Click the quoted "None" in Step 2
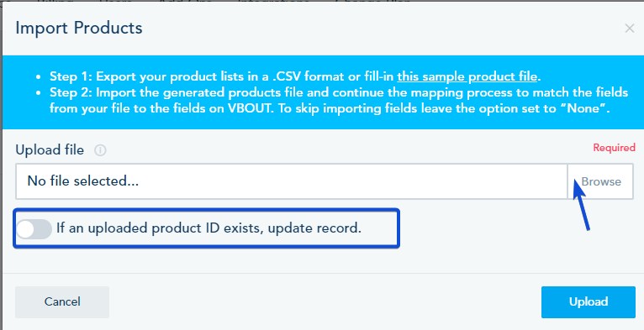644x330 pixels. (586, 109)
